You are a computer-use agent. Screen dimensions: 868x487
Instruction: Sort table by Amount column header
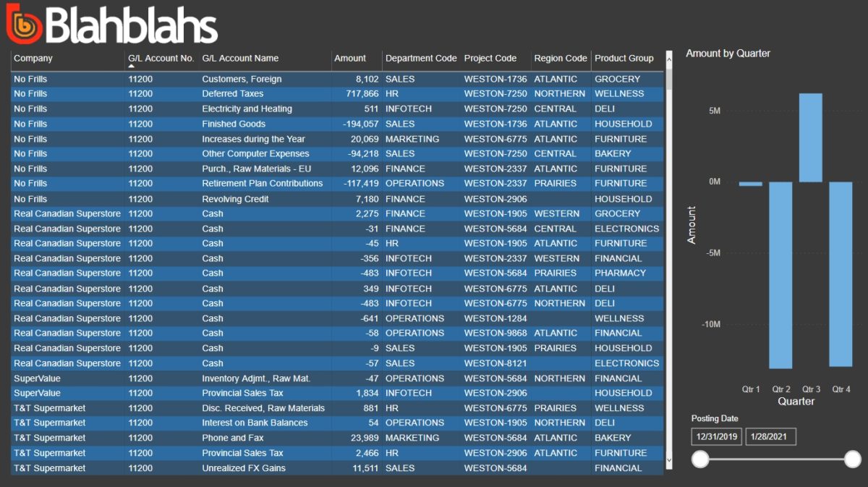(x=350, y=59)
